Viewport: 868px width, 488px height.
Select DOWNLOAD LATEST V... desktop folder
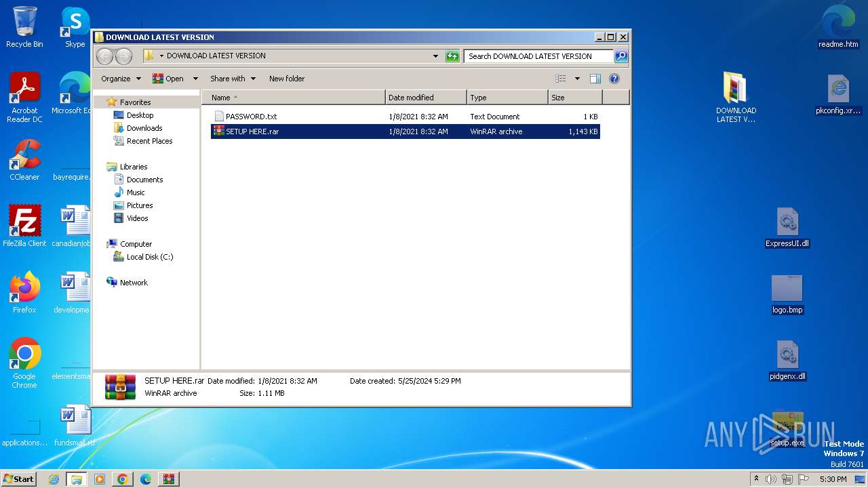tap(736, 98)
